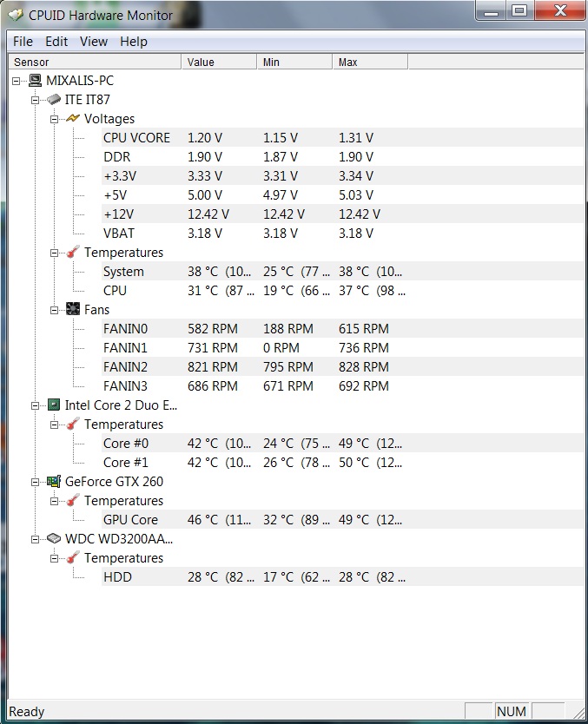Viewport: 588px width, 724px height.
Task: Click the Value column header
Action: pyautogui.click(x=219, y=62)
